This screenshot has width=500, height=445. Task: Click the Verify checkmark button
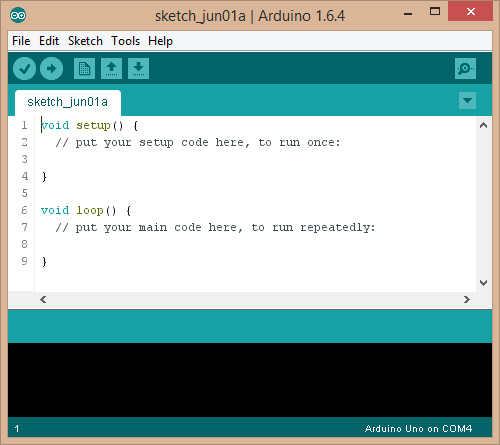click(24, 69)
